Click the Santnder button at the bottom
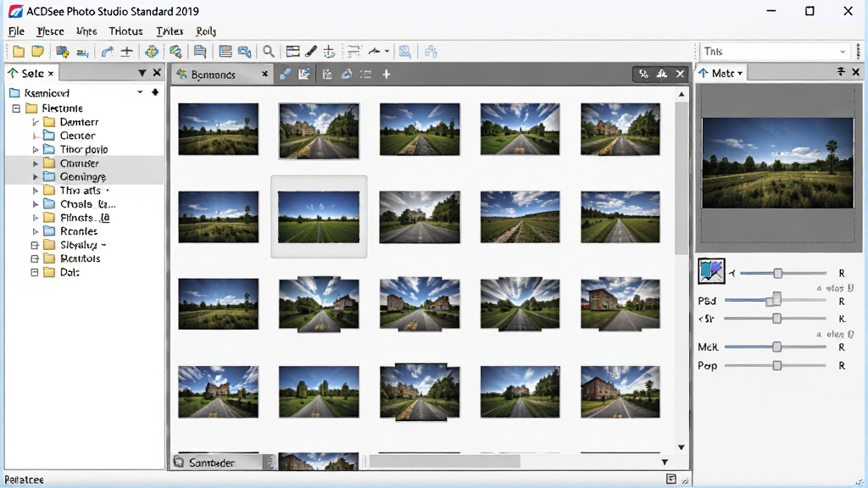This screenshot has height=488, width=868. point(216,462)
